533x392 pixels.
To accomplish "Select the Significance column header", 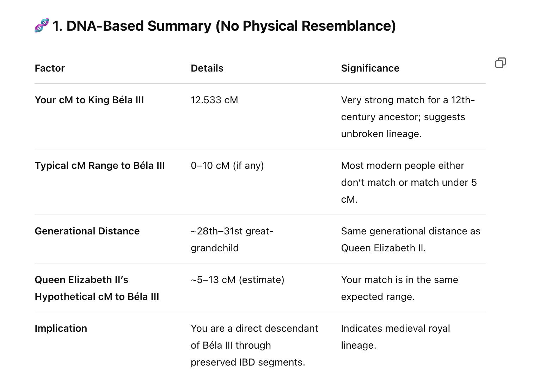I will [x=370, y=68].
